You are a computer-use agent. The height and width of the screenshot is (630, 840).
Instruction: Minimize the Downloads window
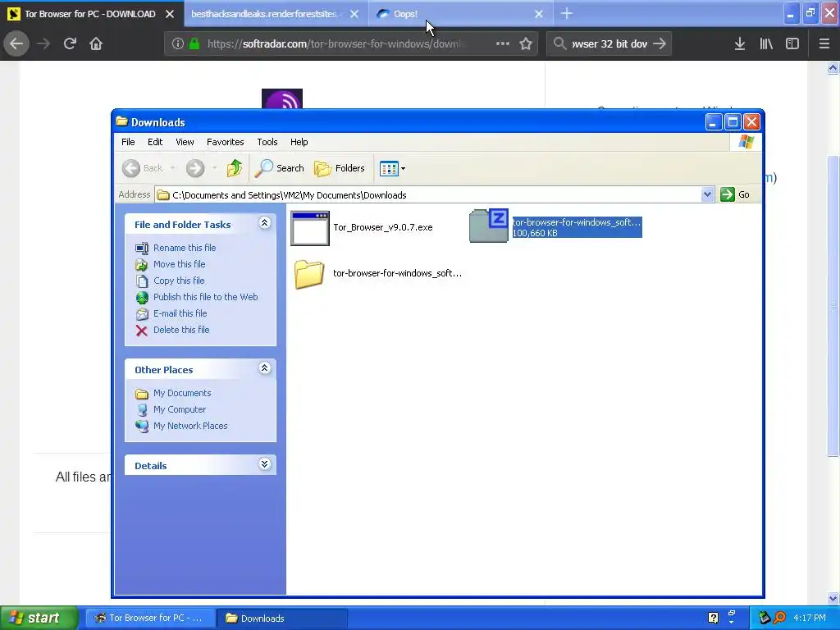click(713, 122)
